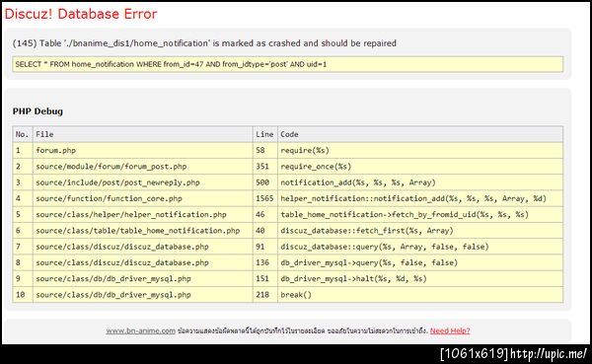The width and height of the screenshot is (592, 364).
Task: Click the error 145 crashed-table message
Action: coord(204,43)
